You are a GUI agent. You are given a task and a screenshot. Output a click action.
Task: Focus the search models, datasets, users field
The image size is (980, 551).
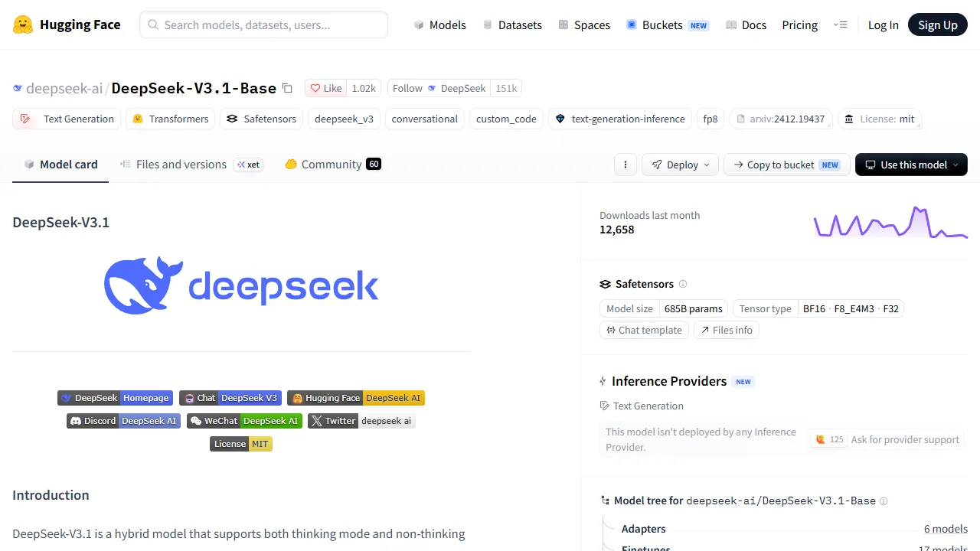(x=263, y=24)
